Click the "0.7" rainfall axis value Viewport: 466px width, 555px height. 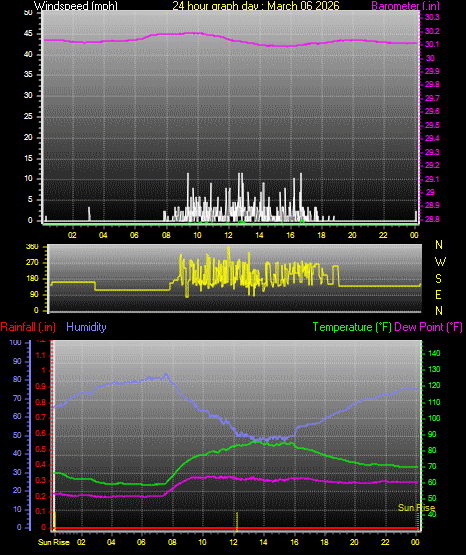click(41, 417)
